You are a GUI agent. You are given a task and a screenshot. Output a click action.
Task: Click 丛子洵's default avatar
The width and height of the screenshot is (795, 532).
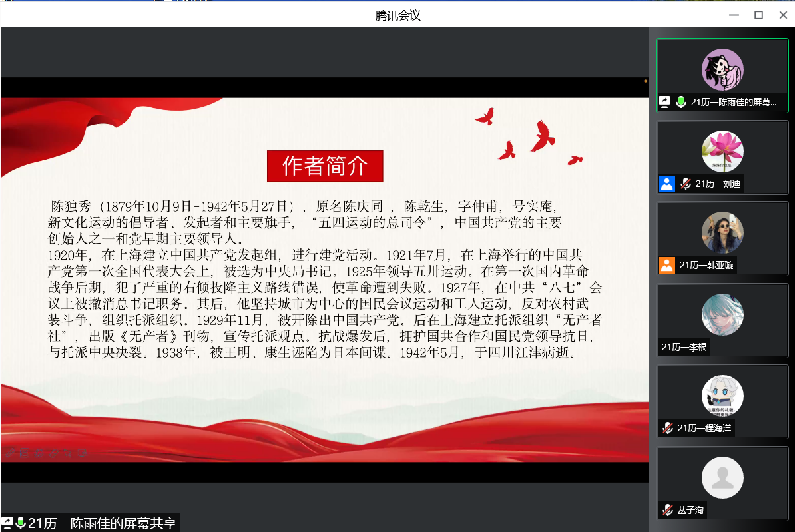coord(722,477)
